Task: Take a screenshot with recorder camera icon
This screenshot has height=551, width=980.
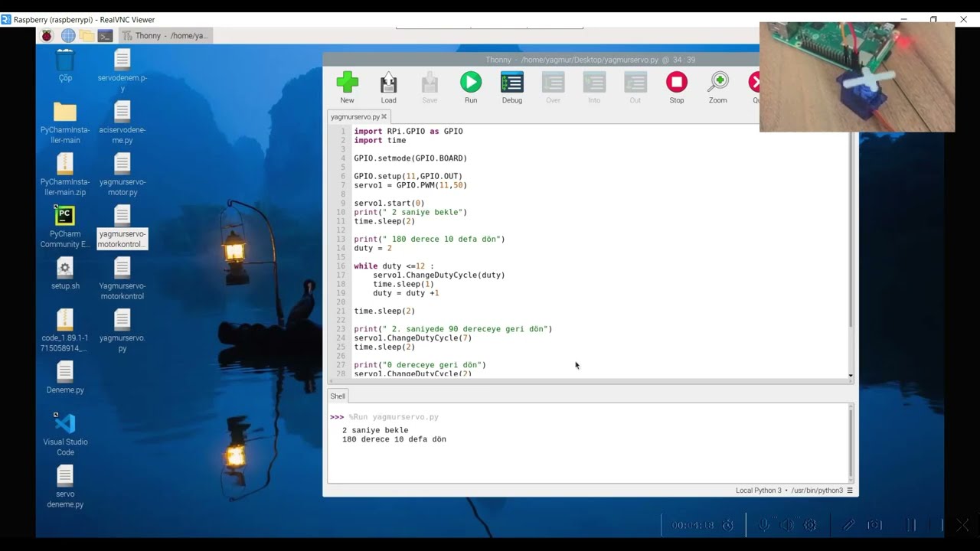Action: [x=874, y=525]
